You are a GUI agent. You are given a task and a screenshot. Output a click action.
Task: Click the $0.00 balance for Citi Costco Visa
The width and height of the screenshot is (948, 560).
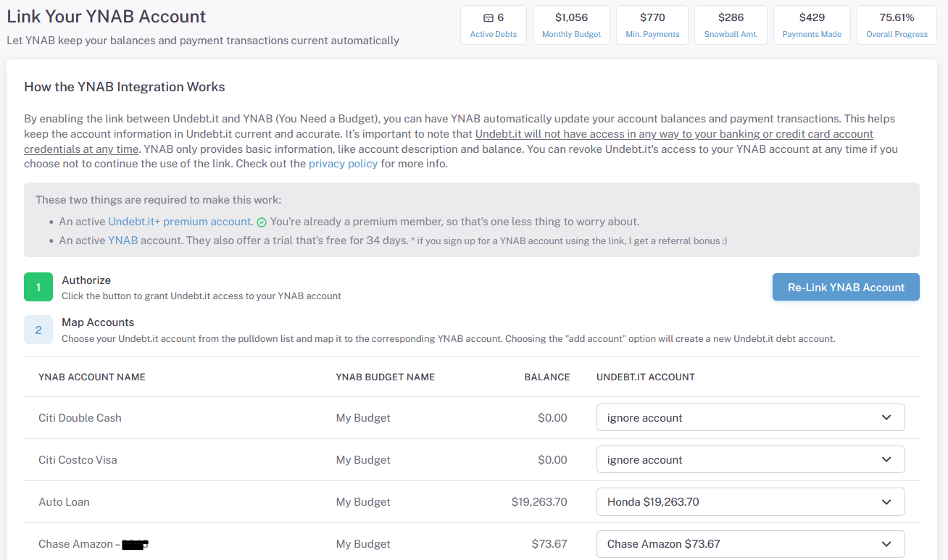pos(552,460)
